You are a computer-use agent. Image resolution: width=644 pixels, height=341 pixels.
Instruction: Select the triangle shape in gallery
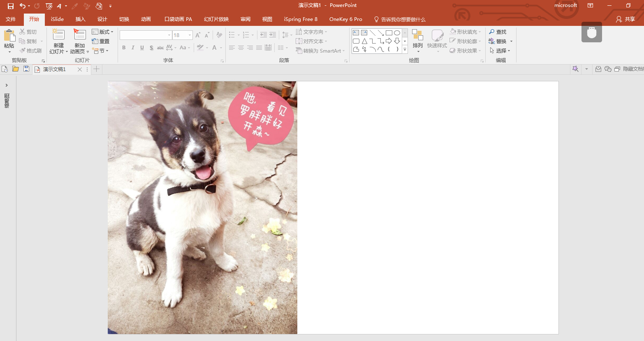click(x=364, y=41)
